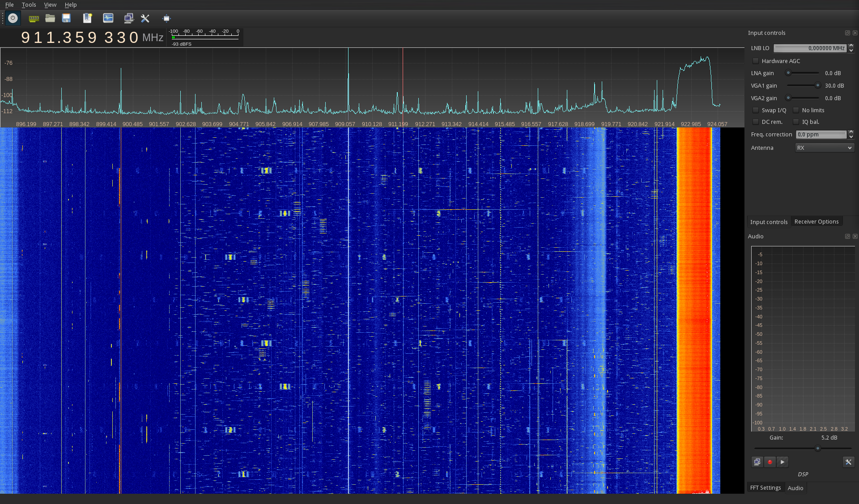This screenshot has height=504, width=859.
Task: Enable the DC rem. checkbox
Action: pos(756,122)
